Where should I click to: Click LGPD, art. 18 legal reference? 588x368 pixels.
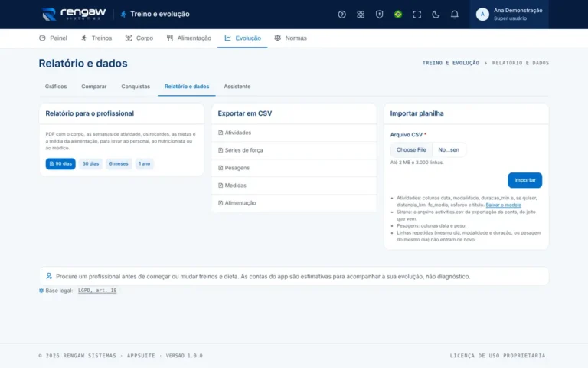(97, 291)
